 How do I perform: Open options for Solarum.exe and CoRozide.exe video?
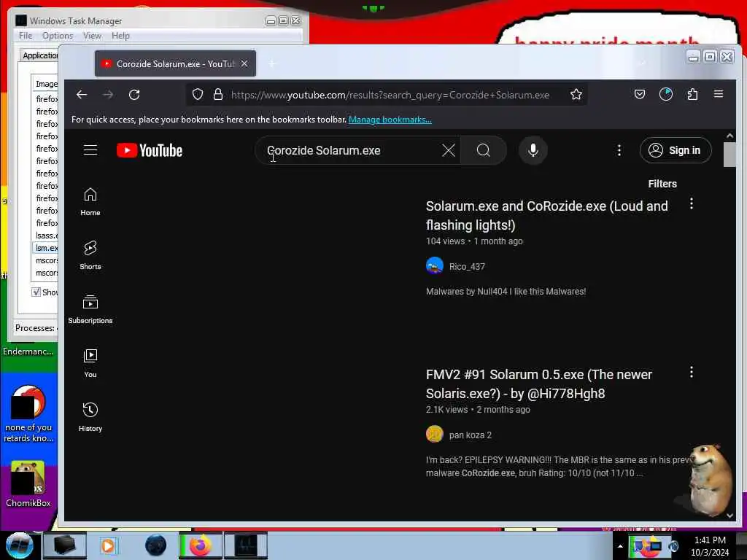692,204
